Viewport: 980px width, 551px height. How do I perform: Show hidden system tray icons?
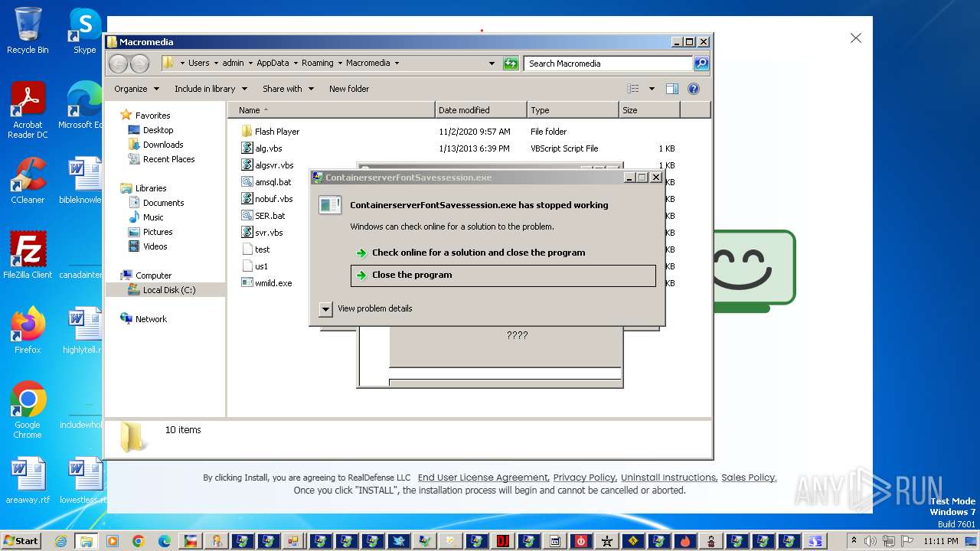point(854,541)
